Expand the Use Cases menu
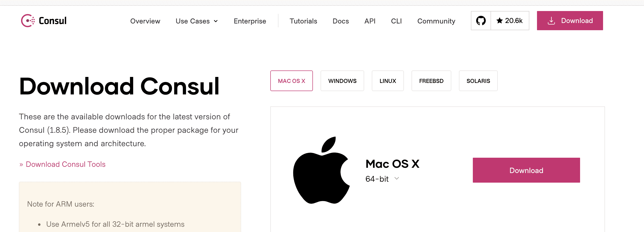The height and width of the screenshot is (232, 644). point(197,21)
